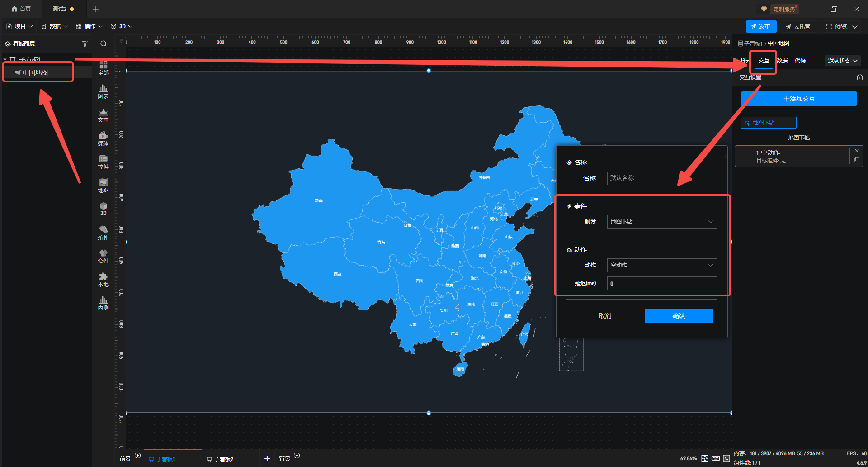Click the 延迟(ms) delay input field

pyautogui.click(x=661, y=284)
